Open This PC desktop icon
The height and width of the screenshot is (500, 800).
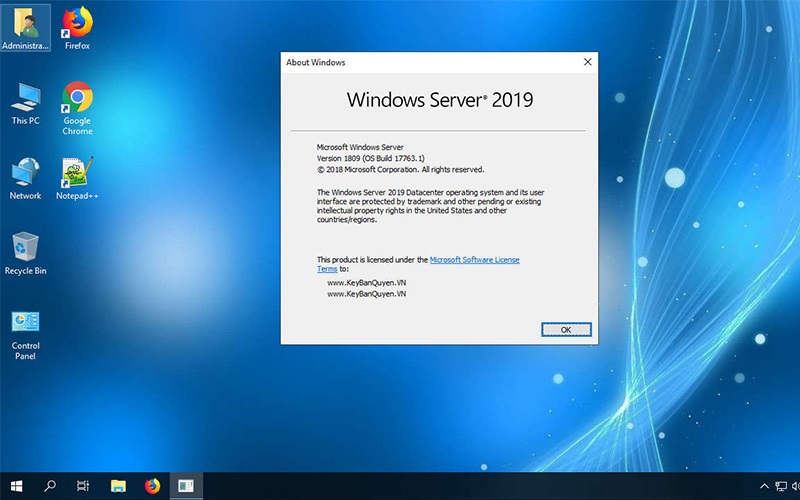(x=26, y=104)
